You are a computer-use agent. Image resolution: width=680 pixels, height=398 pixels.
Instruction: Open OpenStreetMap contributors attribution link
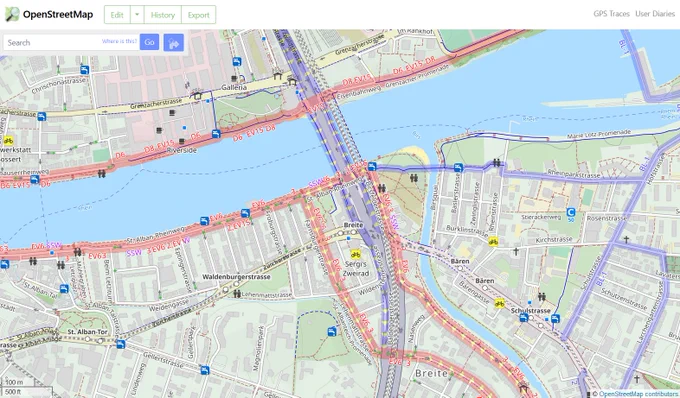point(639,394)
